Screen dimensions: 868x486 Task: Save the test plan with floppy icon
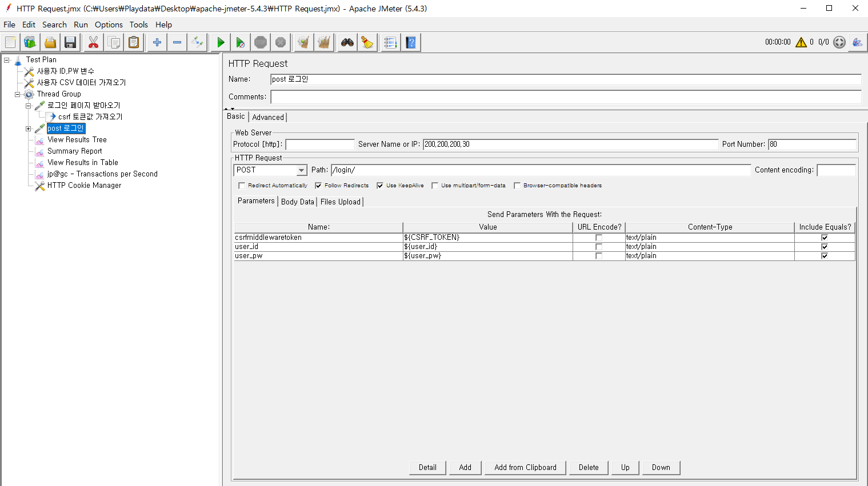pyautogui.click(x=70, y=42)
